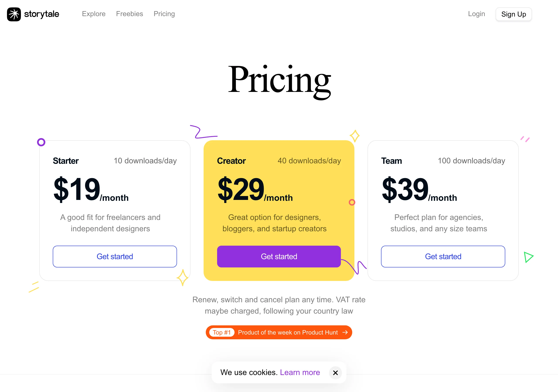Viewport: 558px width, 392px height.
Task: Open the Freebies menu item
Action: pyautogui.click(x=129, y=14)
